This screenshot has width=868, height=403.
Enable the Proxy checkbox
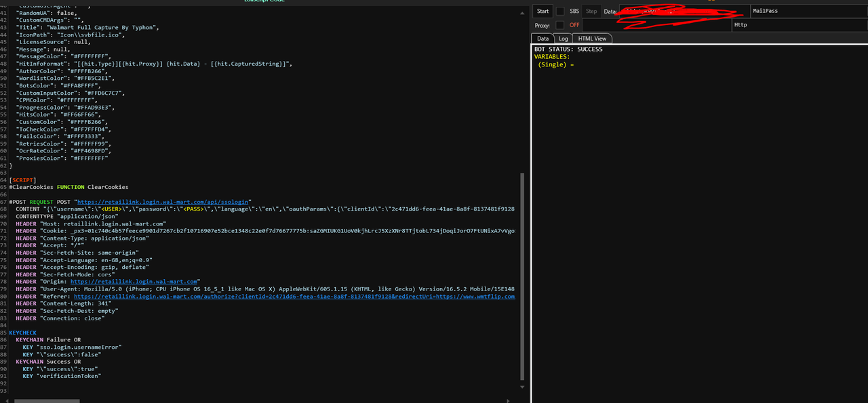coord(560,25)
